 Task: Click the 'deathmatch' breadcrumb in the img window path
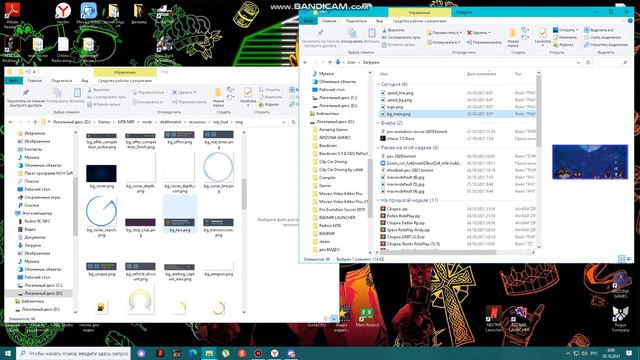click(171, 122)
